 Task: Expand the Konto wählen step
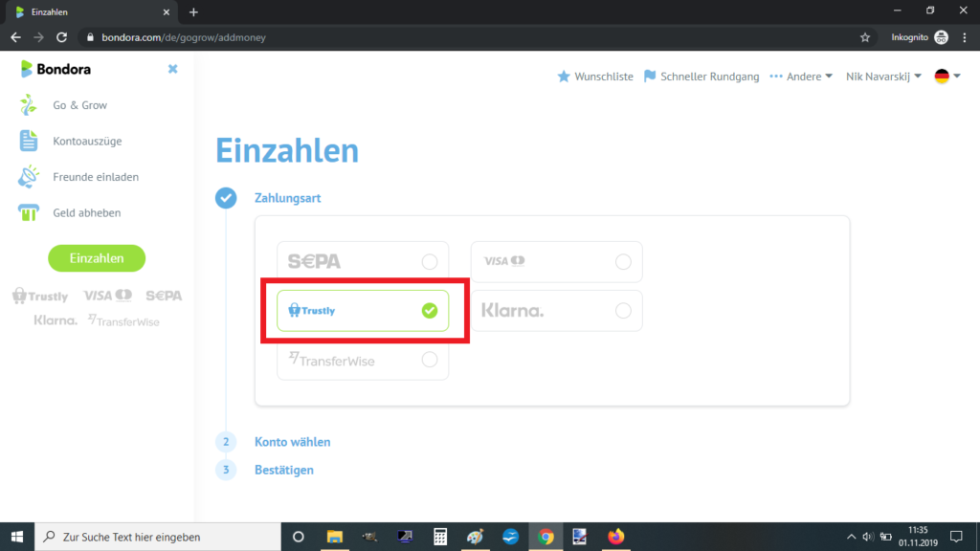point(293,442)
